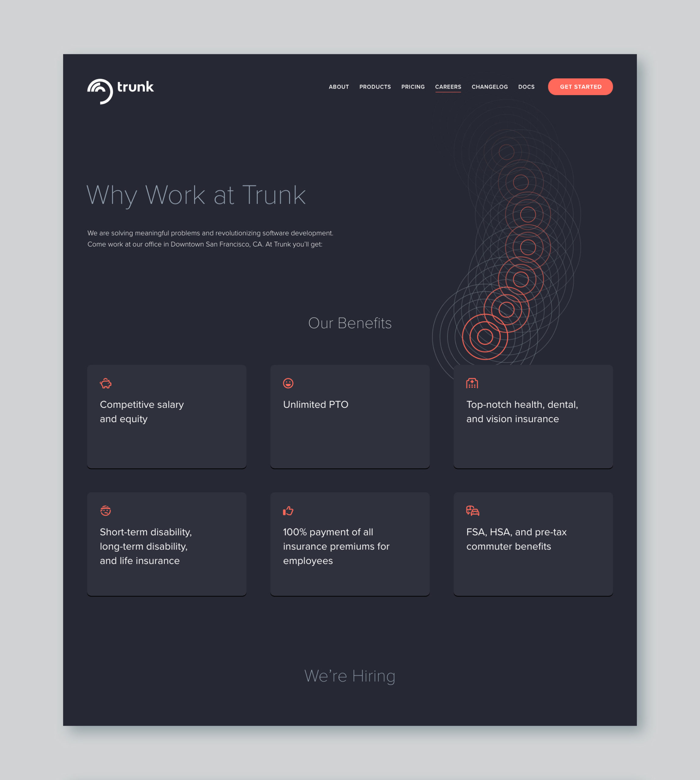Click the health insurance building icon
This screenshot has width=700, height=780.
[x=473, y=382]
